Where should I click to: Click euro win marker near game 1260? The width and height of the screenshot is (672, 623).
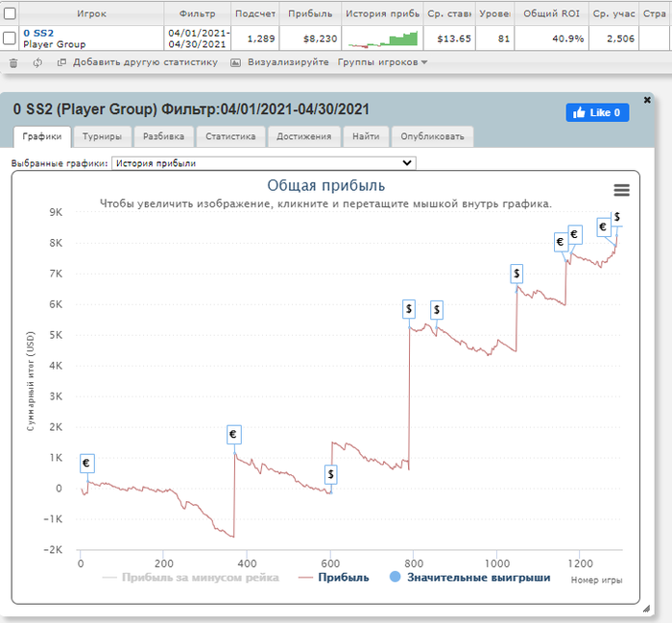pos(604,227)
